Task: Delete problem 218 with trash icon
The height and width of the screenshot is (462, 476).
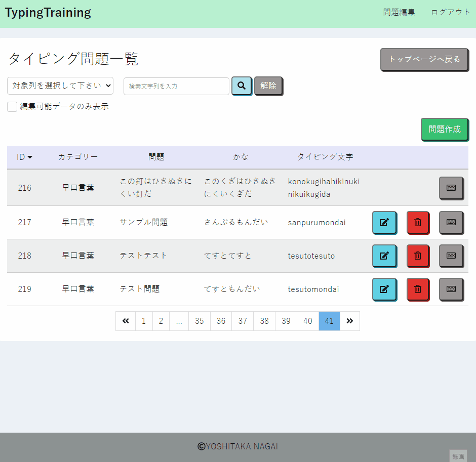Action: pos(418,256)
